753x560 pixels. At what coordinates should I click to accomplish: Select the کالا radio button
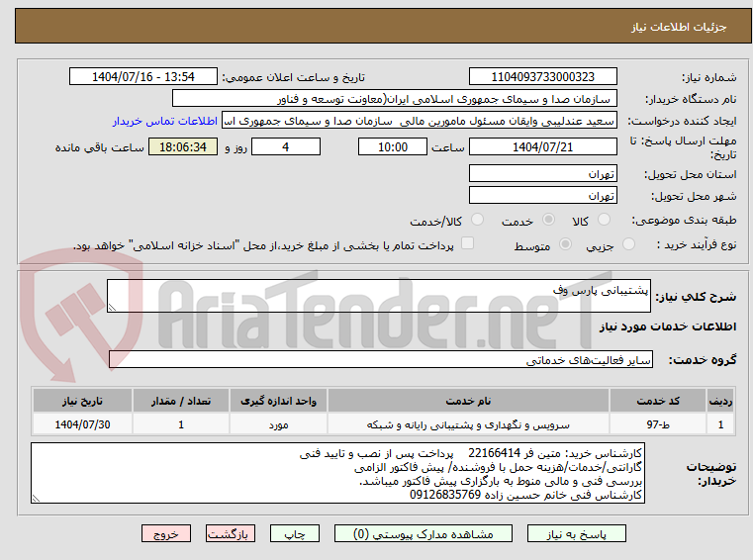click(x=604, y=220)
